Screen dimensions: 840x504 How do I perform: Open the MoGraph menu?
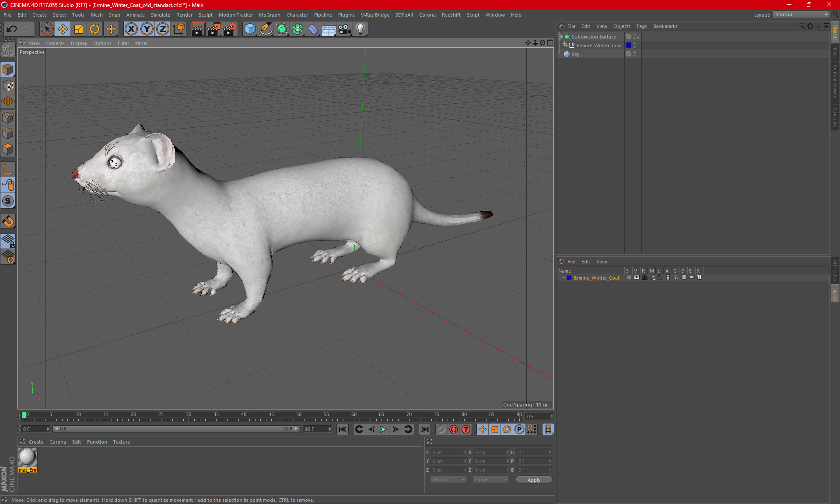pyautogui.click(x=269, y=15)
